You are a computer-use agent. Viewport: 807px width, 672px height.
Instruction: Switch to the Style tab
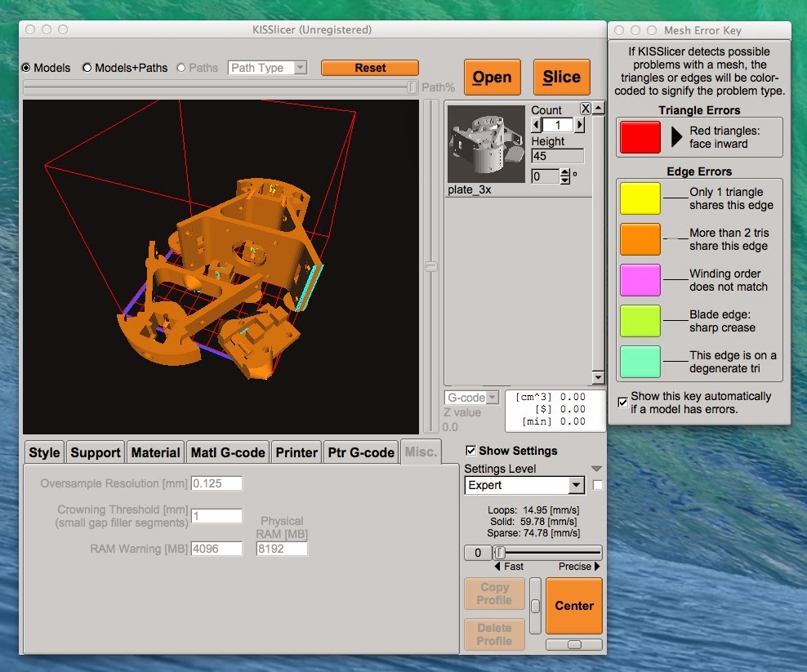44,453
